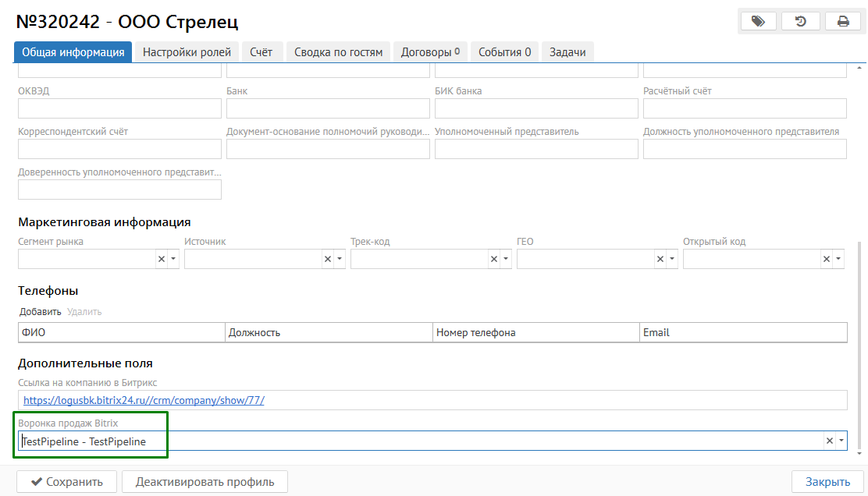The height and width of the screenshot is (496, 868).
Task: Click Деактивировать профиль button
Action: click(205, 481)
